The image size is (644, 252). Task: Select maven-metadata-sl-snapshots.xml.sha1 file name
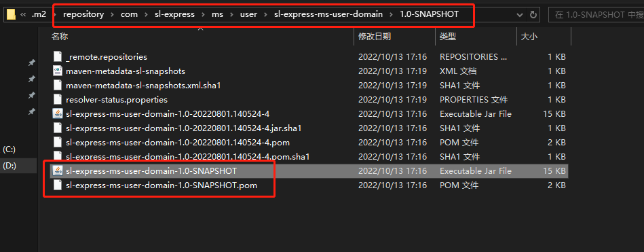pyautogui.click(x=144, y=86)
